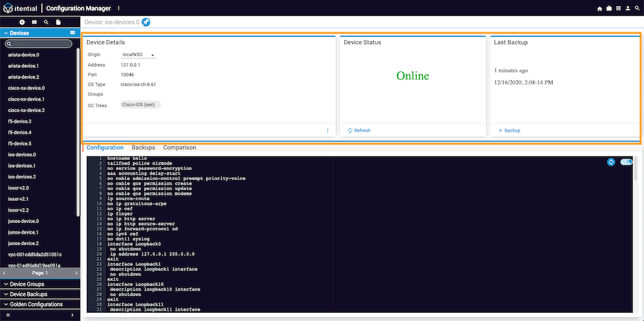Expand the Device Backups section
This screenshot has width=644, height=321.
40,294
